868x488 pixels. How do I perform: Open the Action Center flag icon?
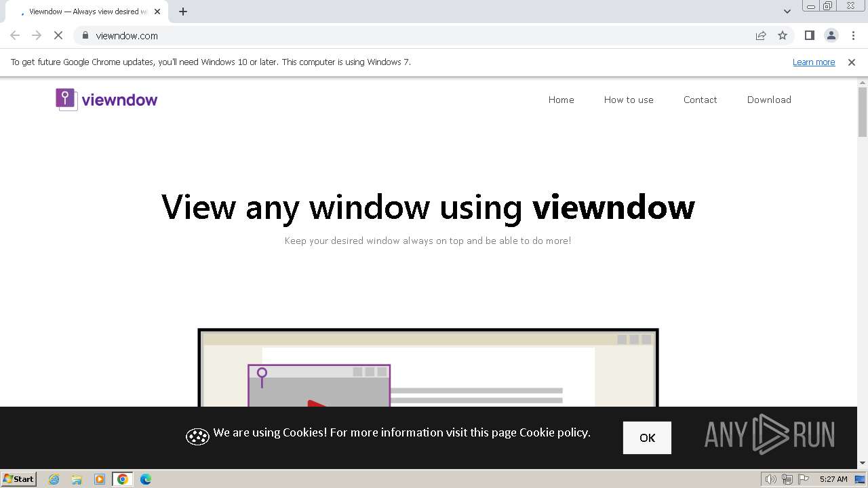803,479
